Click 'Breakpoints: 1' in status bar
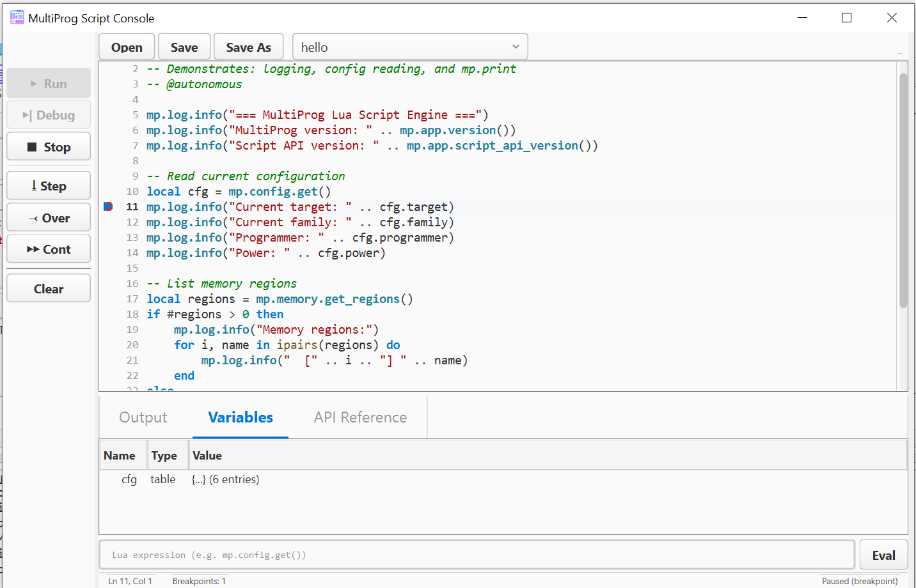916x588 pixels. point(199,581)
